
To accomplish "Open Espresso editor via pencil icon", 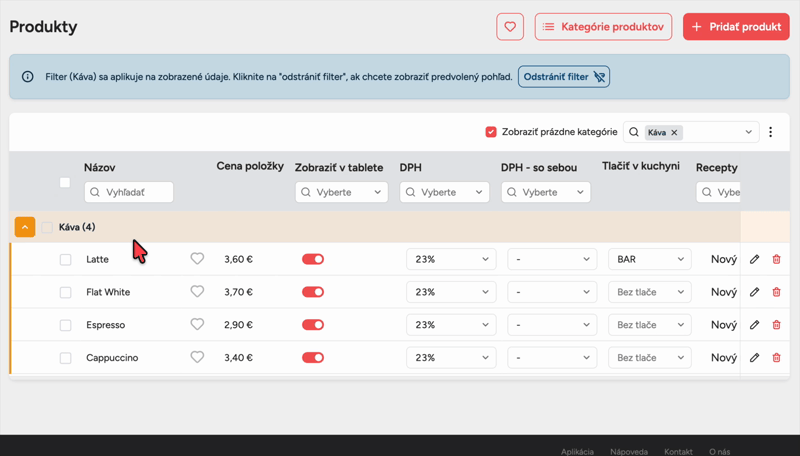I will coord(754,324).
